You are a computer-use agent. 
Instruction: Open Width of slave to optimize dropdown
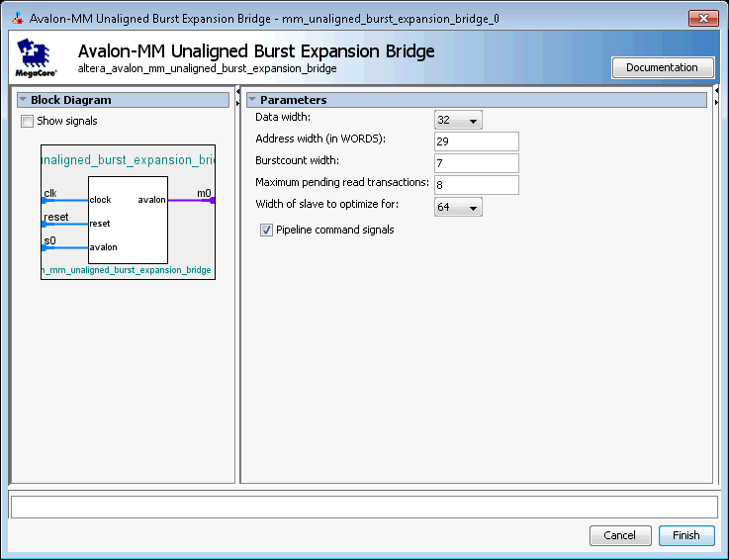click(x=458, y=207)
